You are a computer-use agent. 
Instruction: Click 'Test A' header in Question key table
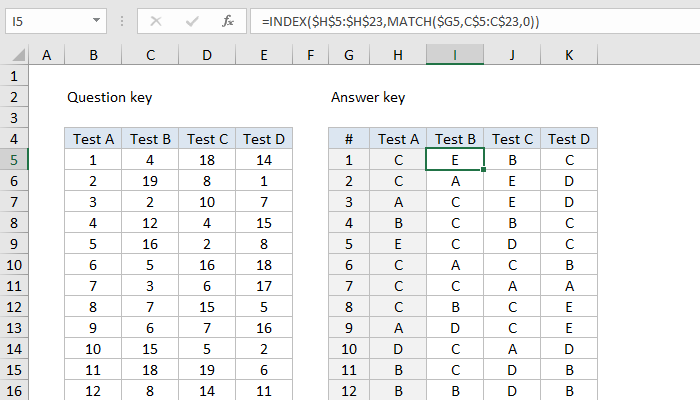tap(93, 139)
